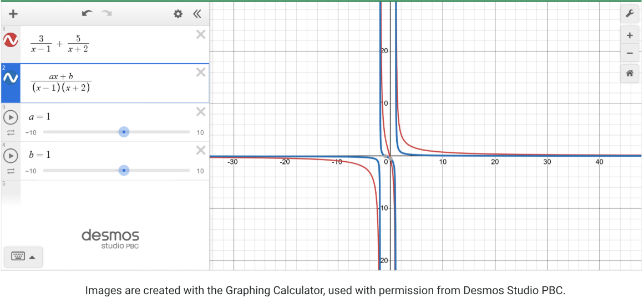The image size is (644, 298).
Task: Click the add item plus button
Action: (x=13, y=14)
